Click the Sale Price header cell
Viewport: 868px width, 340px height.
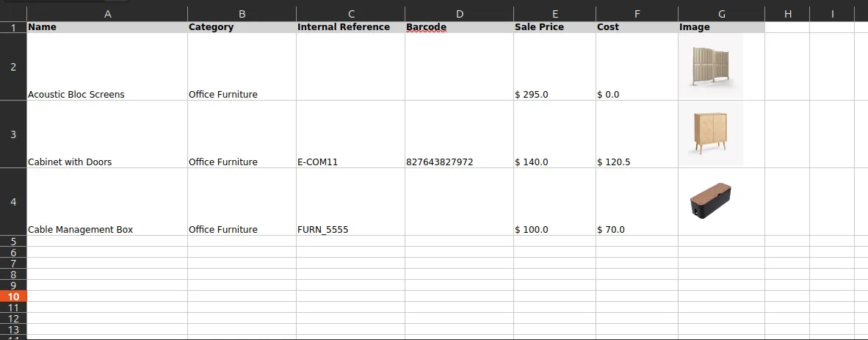(554, 27)
